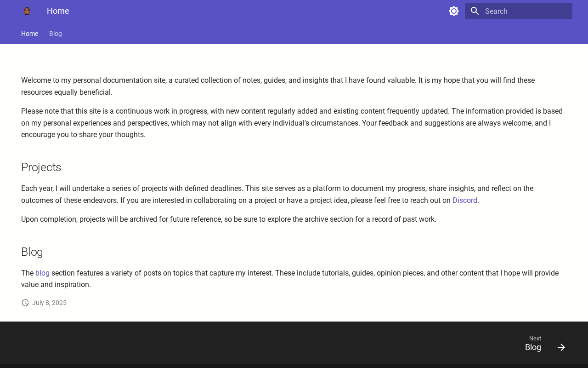Viewport: 588px width, 368px height.
Task: Open the Discord link in Projects section
Action: tap(465, 200)
